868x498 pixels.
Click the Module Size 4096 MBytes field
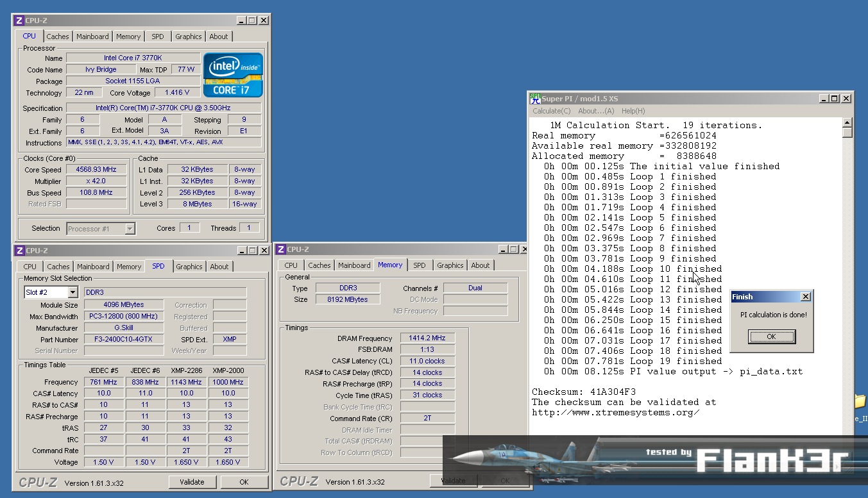point(123,305)
